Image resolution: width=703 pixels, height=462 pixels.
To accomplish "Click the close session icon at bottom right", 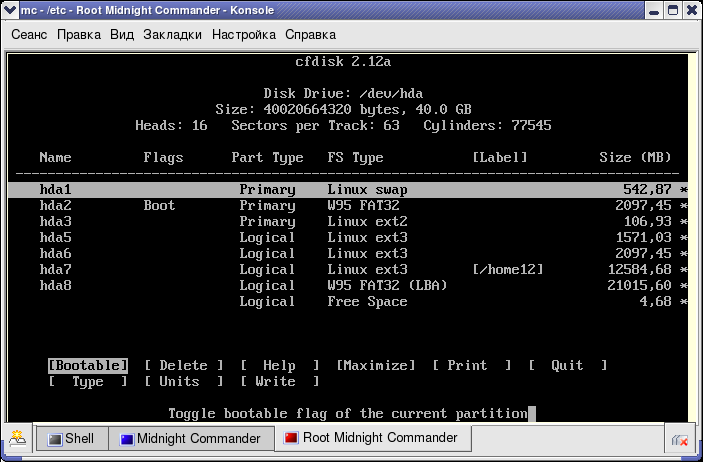I will [680, 440].
